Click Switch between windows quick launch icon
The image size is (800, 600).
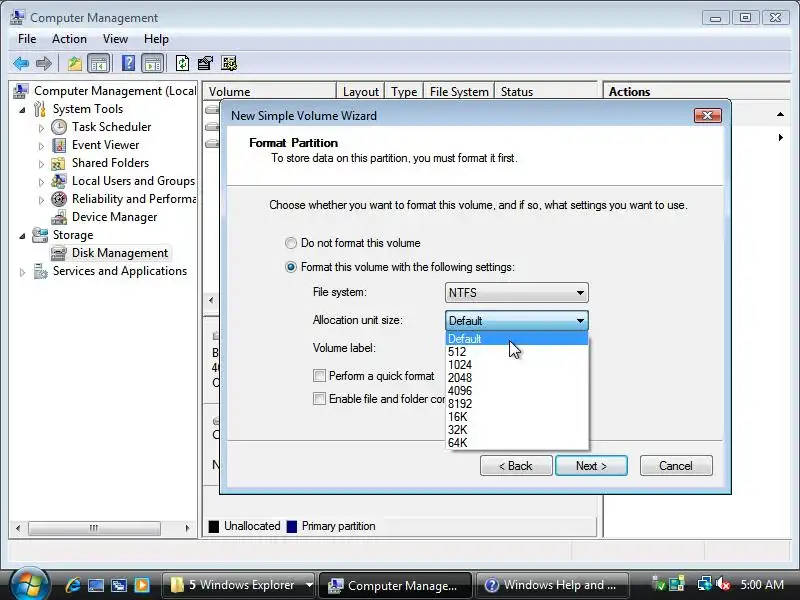click(118, 585)
